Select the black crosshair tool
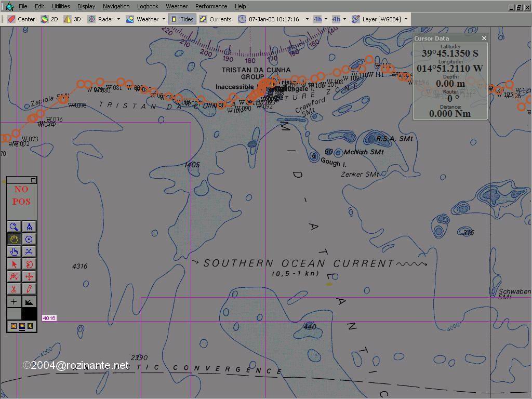 click(x=14, y=302)
